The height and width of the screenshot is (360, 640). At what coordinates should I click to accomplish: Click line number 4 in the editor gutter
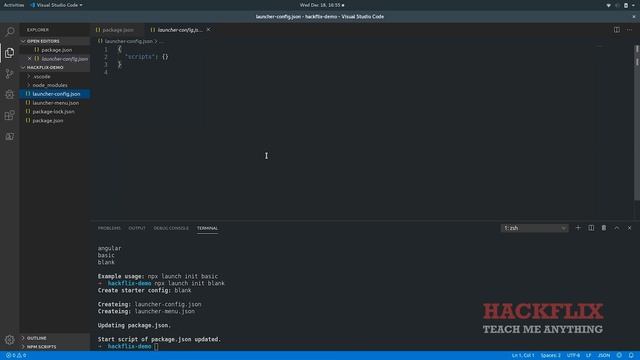click(106, 72)
